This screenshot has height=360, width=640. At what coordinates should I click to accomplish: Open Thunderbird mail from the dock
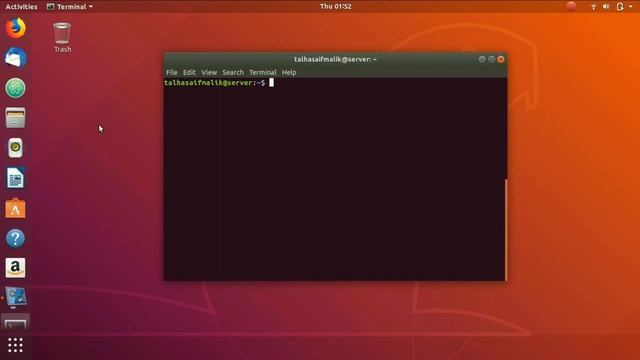pos(16,58)
